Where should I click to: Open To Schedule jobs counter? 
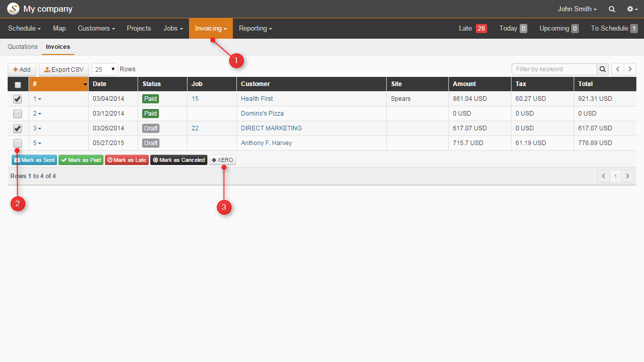pos(614,29)
